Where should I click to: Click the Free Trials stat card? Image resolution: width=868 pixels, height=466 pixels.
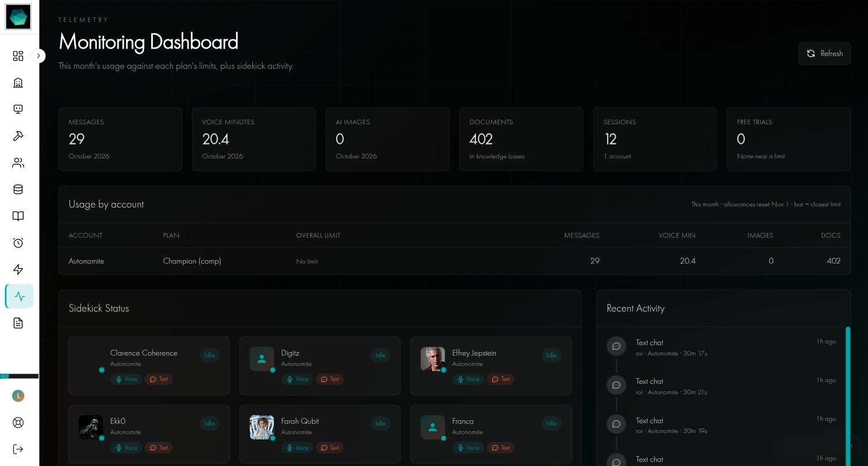pos(789,139)
